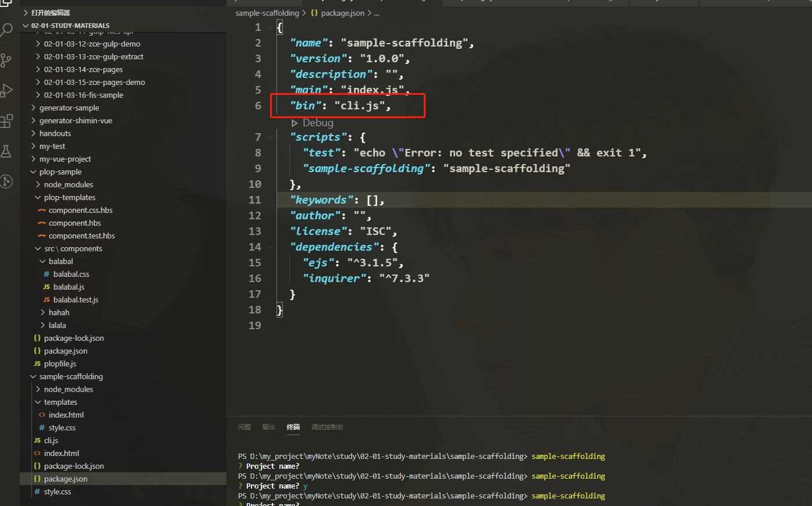Switch to the 输出 output tab

click(268, 426)
